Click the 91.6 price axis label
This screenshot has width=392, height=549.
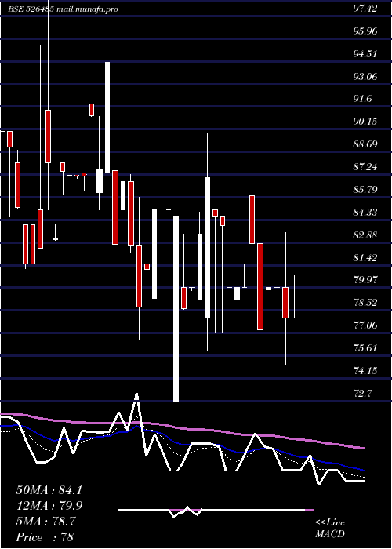pyautogui.click(x=362, y=99)
